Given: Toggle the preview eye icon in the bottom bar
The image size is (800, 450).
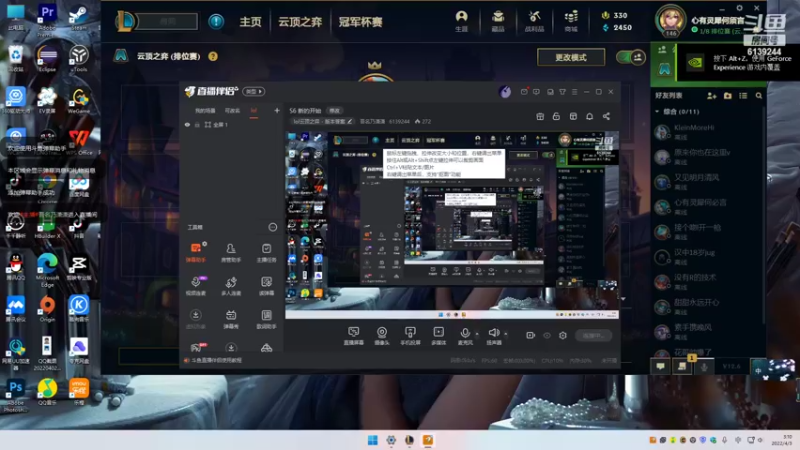Looking at the screenshot, I should (546, 335).
